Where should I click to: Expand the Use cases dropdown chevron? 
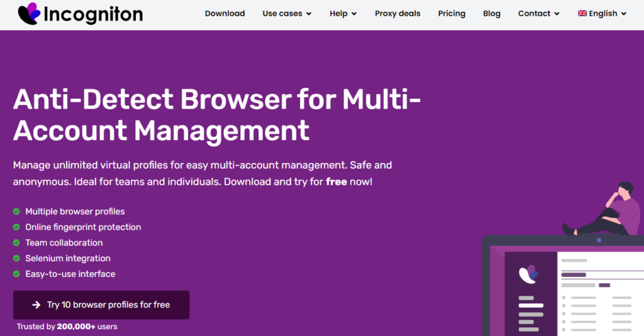click(309, 14)
